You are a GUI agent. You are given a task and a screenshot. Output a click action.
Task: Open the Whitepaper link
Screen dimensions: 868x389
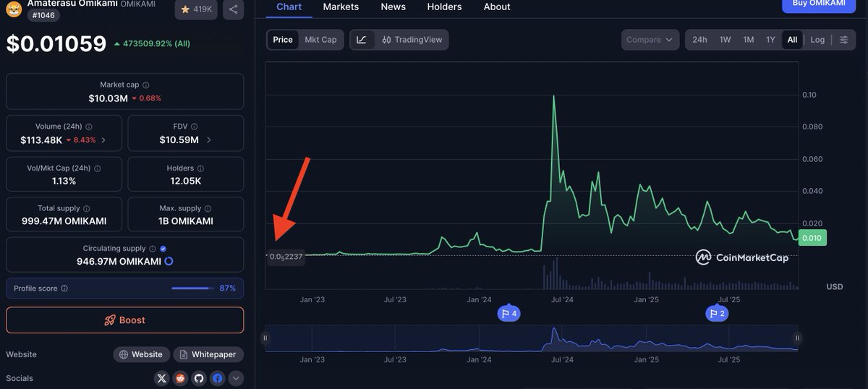[208, 354]
